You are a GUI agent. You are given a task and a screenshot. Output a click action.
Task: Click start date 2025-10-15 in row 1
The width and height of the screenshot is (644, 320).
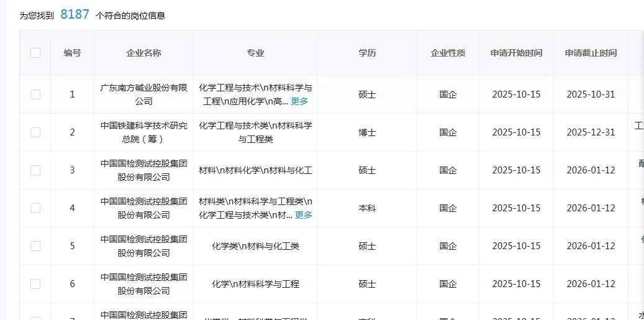coord(516,94)
